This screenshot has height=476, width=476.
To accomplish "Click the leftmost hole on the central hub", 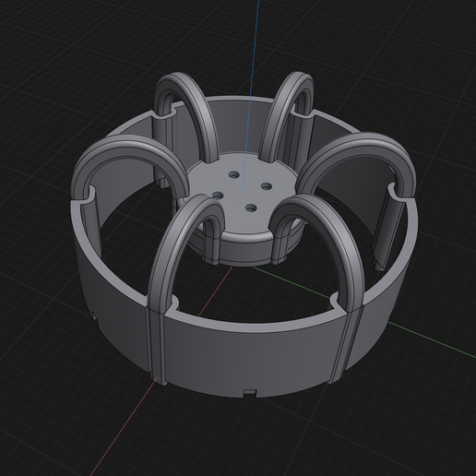I will [x=218, y=195].
